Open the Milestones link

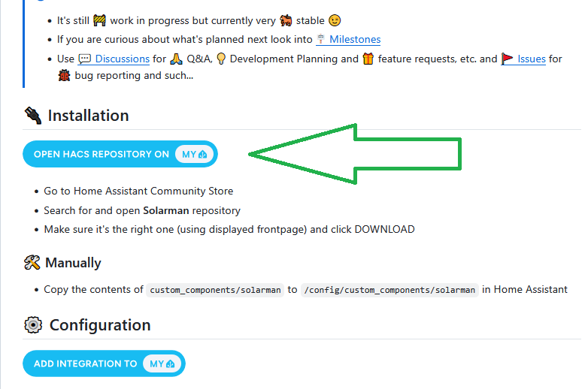(x=355, y=39)
